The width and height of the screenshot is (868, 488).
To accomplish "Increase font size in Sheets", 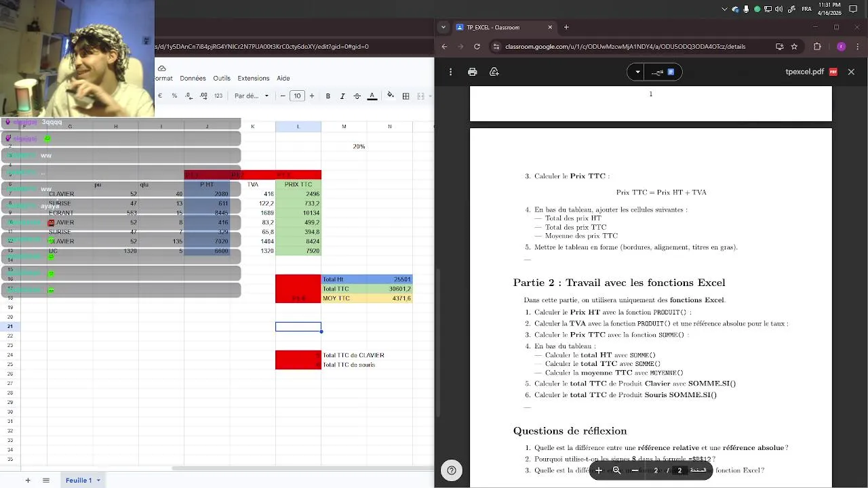I will point(312,96).
